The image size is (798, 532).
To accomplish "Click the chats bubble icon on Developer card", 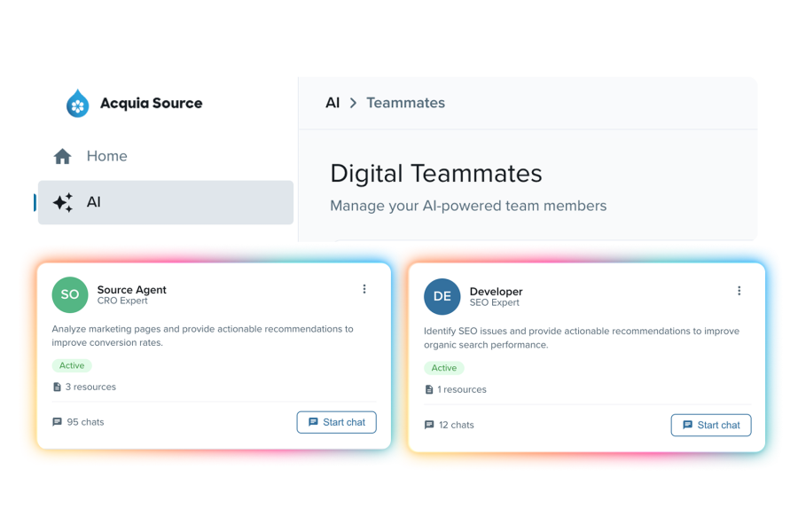I will (429, 425).
